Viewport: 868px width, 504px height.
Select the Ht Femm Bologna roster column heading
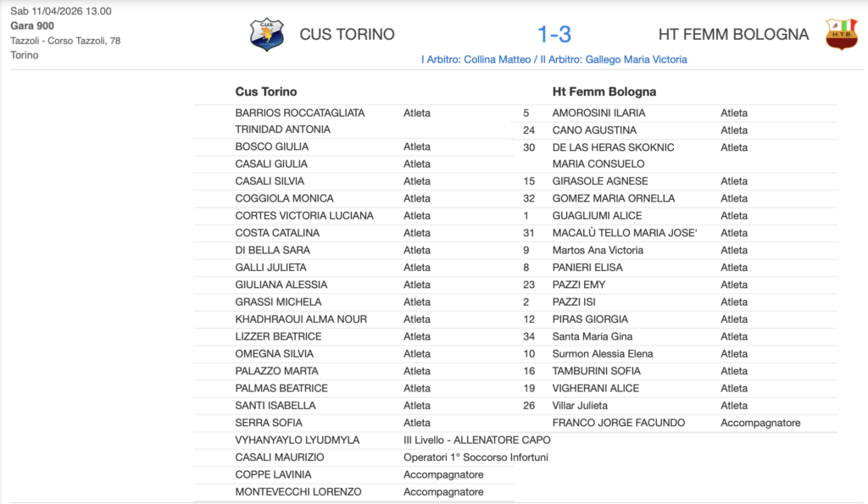(x=604, y=91)
